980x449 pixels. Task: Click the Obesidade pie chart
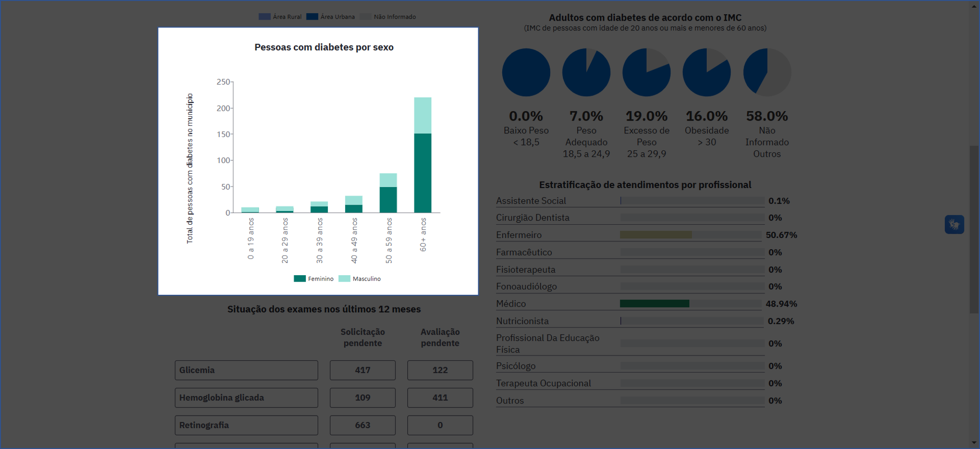point(707,72)
